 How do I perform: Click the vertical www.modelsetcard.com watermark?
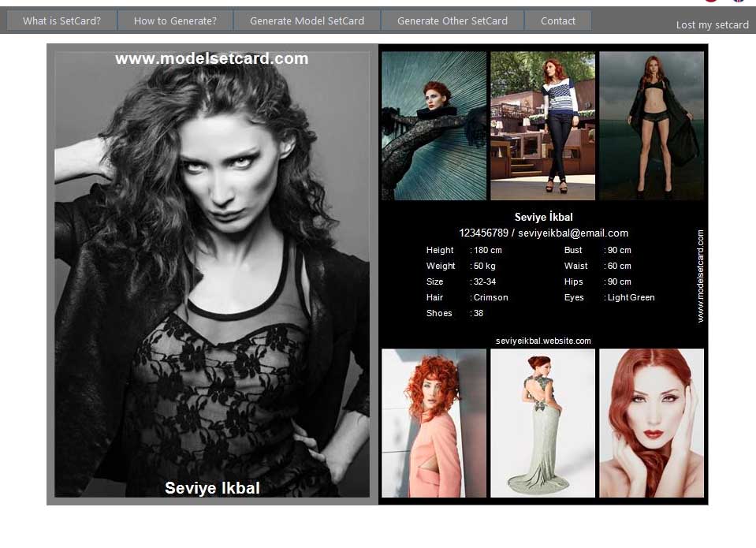(700, 276)
